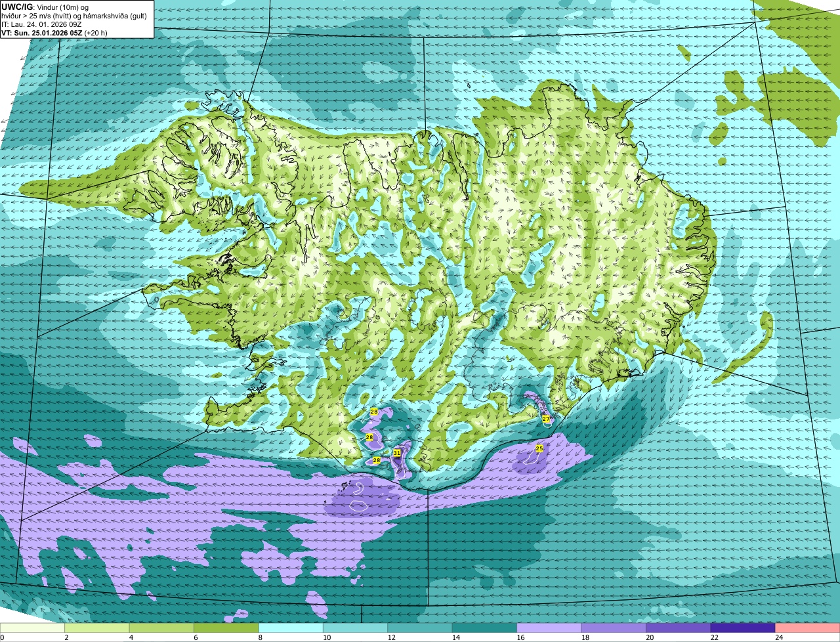Click the yellow 31 max gust label
The width and height of the screenshot is (840, 642).
coord(397,453)
